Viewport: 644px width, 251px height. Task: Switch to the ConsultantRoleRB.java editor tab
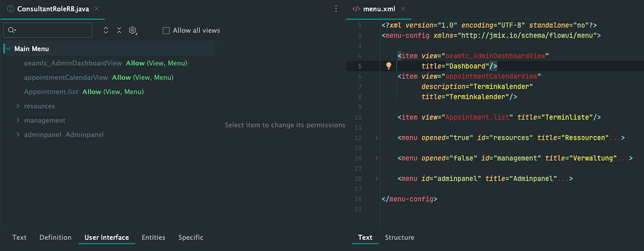[x=53, y=9]
